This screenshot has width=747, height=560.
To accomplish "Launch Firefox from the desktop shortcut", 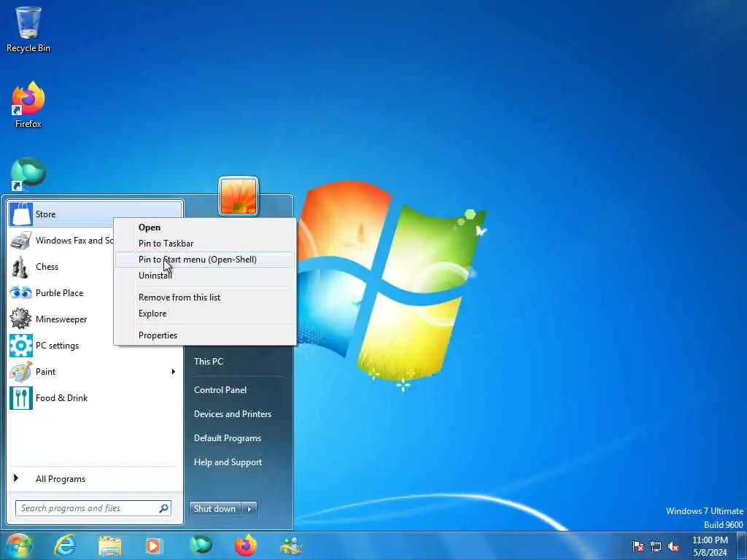I will (28, 105).
